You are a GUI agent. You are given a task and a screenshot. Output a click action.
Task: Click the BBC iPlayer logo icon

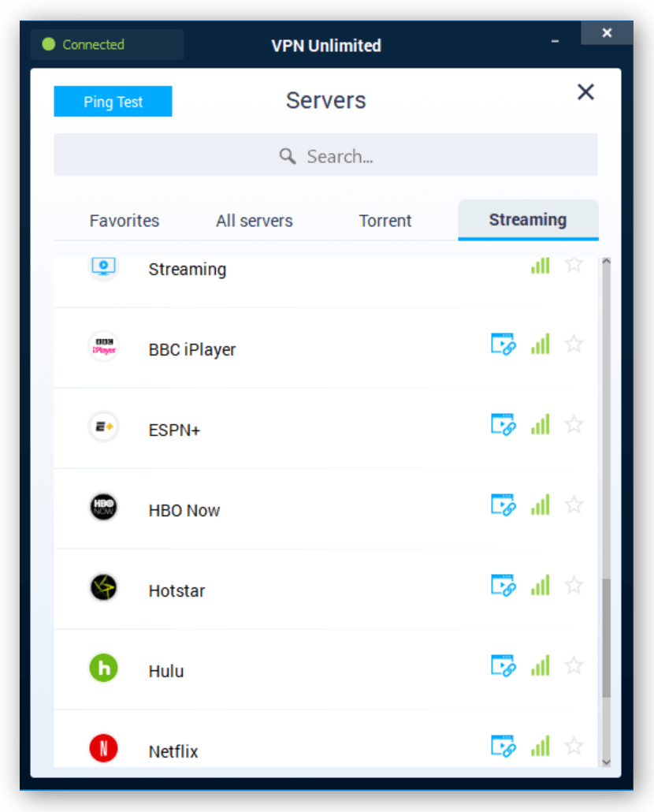pyautogui.click(x=103, y=346)
